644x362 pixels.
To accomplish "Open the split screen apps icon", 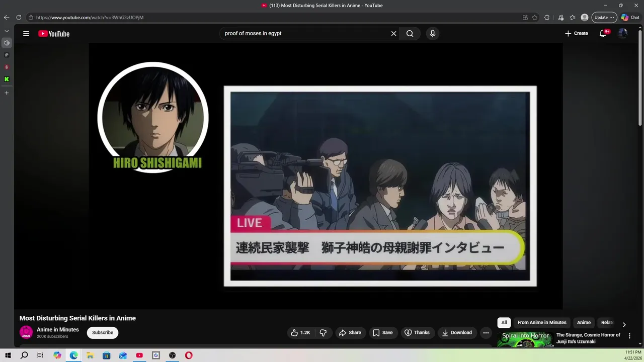I will tap(525, 18).
